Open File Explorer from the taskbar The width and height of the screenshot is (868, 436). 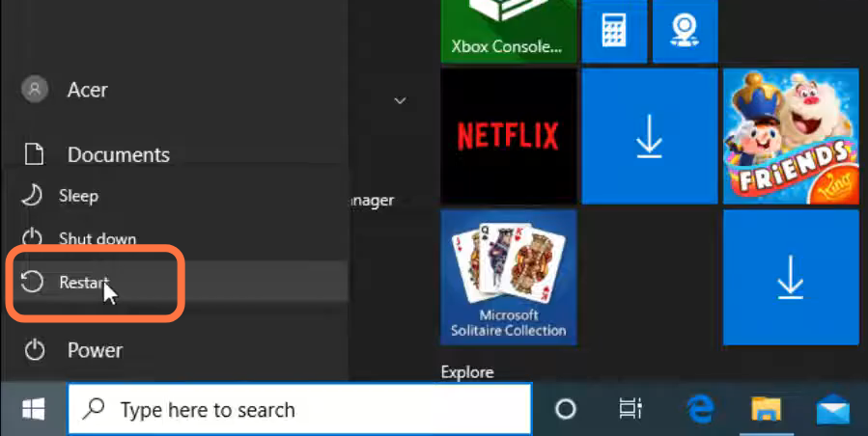[x=767, y=410]
